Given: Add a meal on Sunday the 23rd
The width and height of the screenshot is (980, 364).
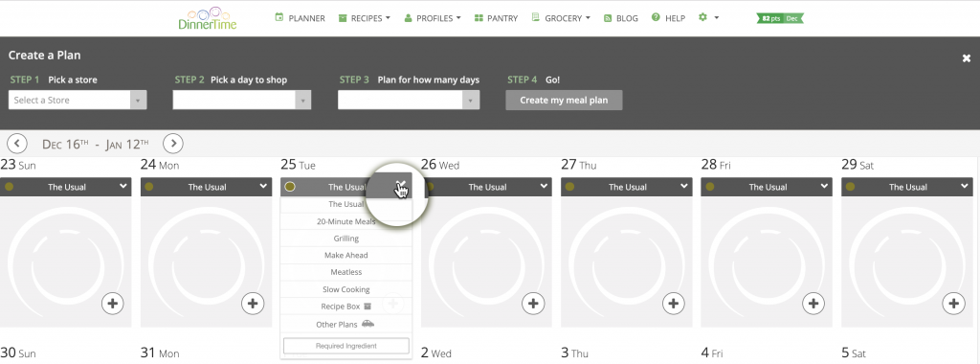Looking at the screenshot, I should [x=113, y=304].
